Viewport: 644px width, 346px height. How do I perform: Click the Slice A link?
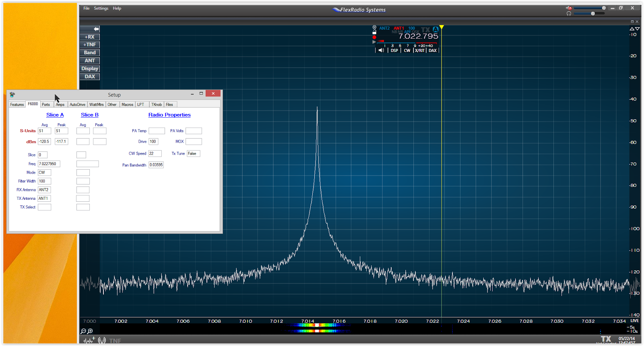tap(55, 115)
